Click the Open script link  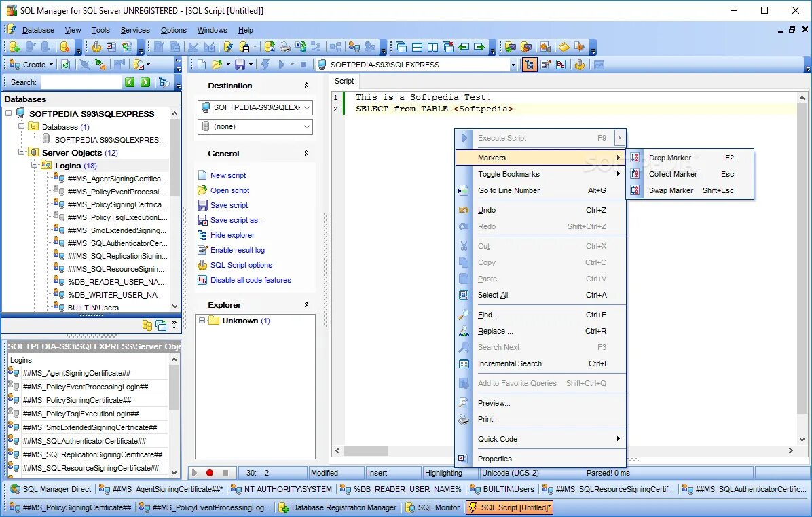point(229,190)
